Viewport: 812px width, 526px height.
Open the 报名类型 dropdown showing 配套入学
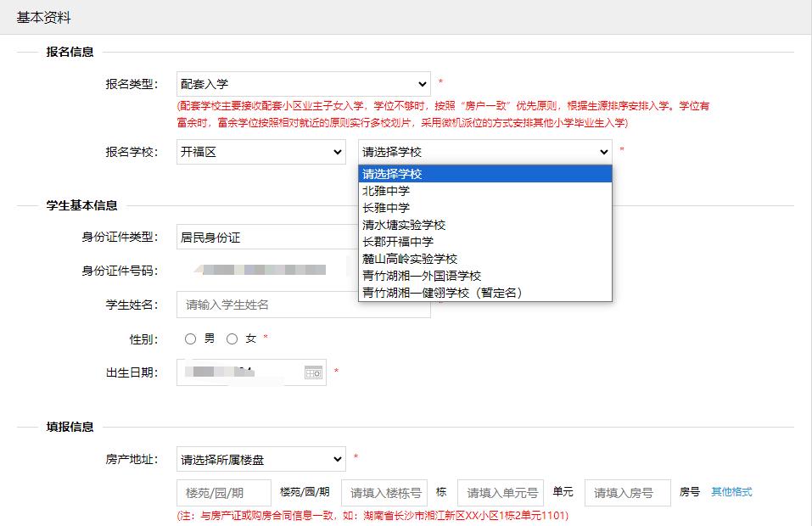pos(303,84)
